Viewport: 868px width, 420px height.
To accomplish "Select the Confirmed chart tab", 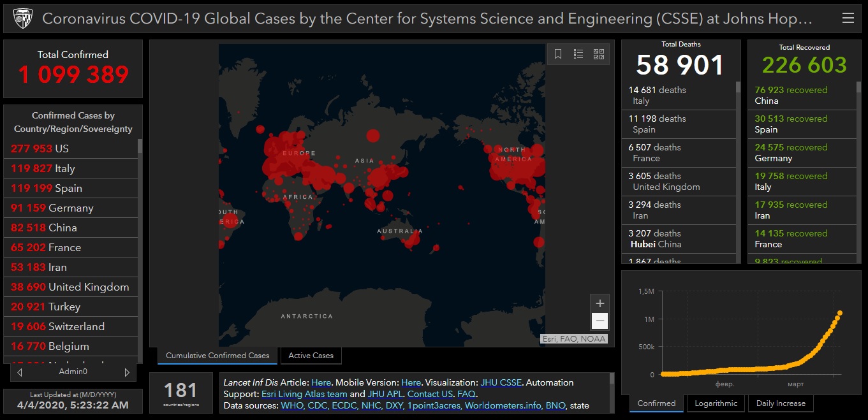I will (656, 403).
